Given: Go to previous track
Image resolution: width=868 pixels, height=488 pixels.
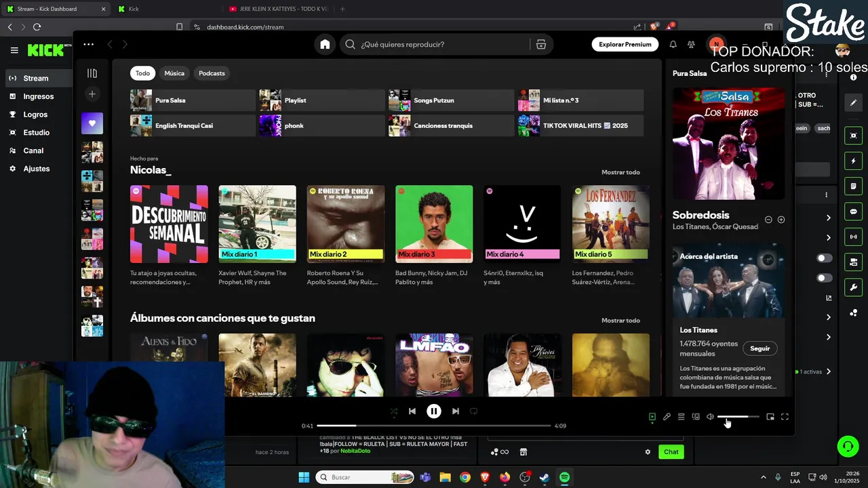Looking at the screenshot, I should [x=412, y=411].
